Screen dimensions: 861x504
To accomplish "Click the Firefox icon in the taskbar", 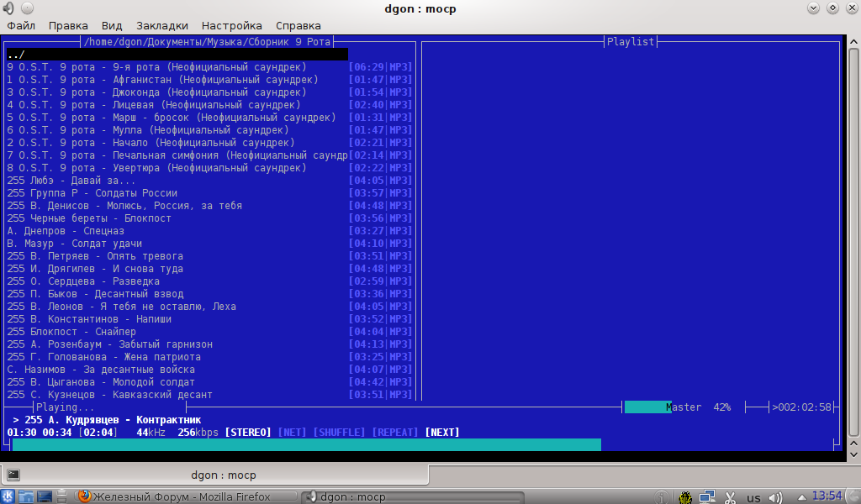I will pyautogui.click(x=83, y=496).
